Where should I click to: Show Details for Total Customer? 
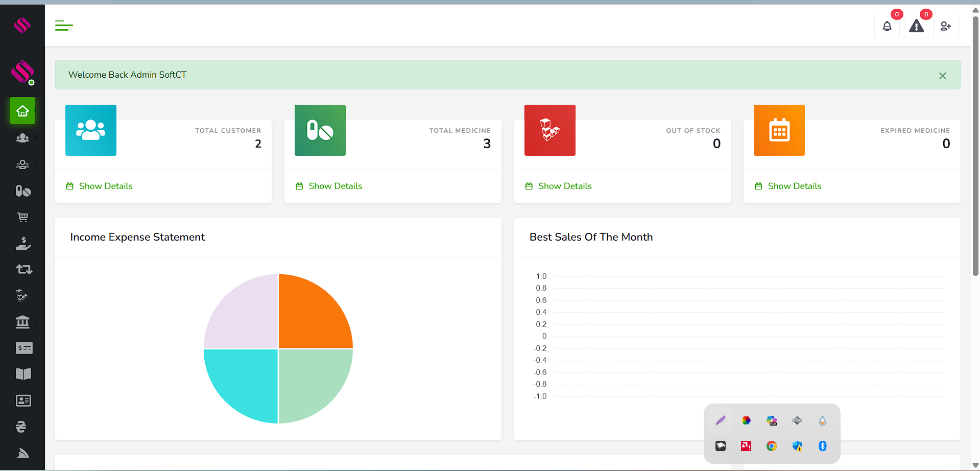point(105,186)
